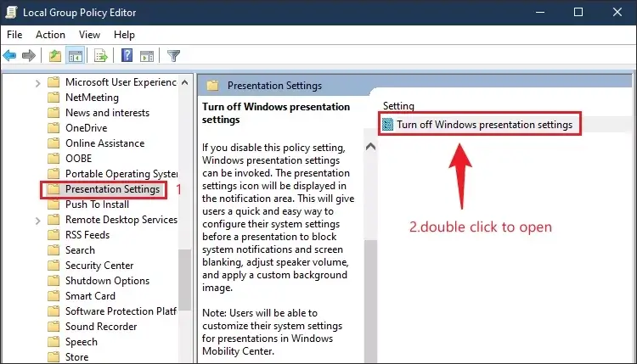
Task: Open the File menu
Action: click(x=14, y=35)
